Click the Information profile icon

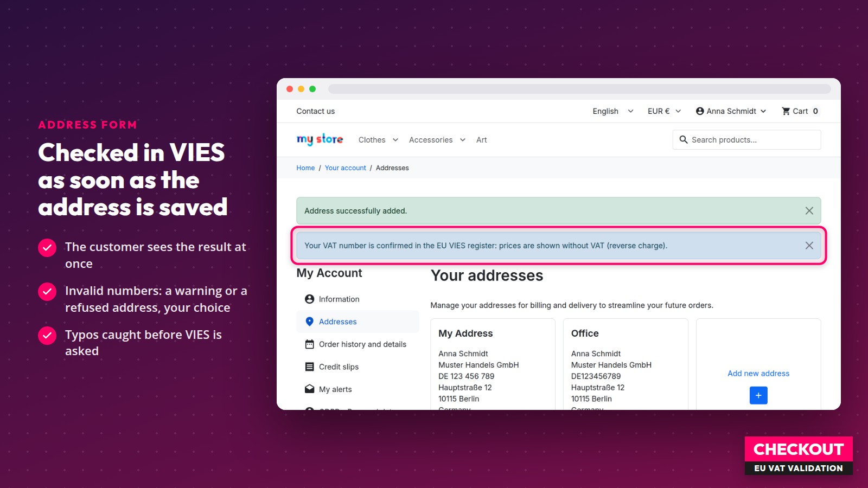click(310, 299)
